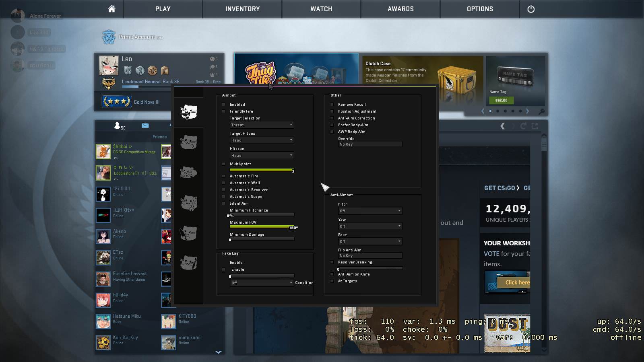Click the Home icon in top bar
The width and height of the screenshot is (644, 362).
111,9
